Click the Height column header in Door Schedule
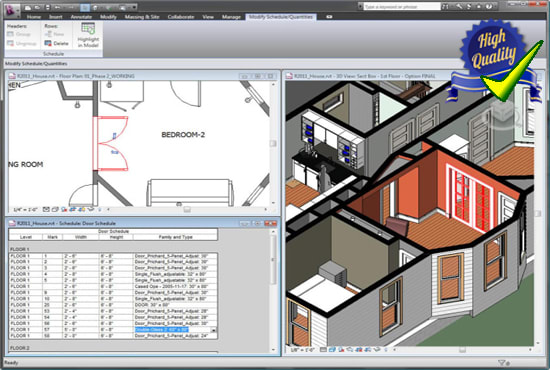550x370 pixels. pyautogui.click(x=116, y=237)
